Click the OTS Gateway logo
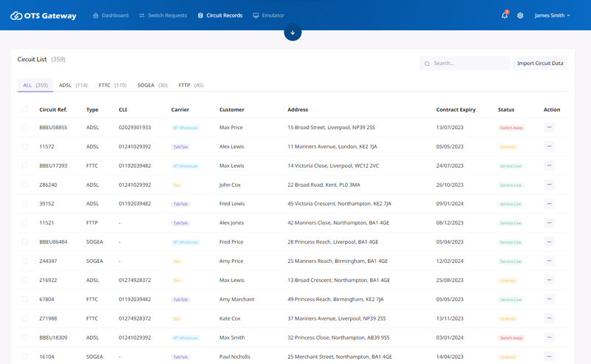 pos(44,16)
